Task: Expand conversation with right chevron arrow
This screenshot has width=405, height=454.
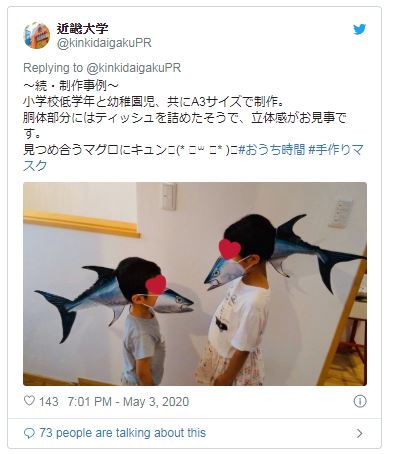Action: (359, 433)
